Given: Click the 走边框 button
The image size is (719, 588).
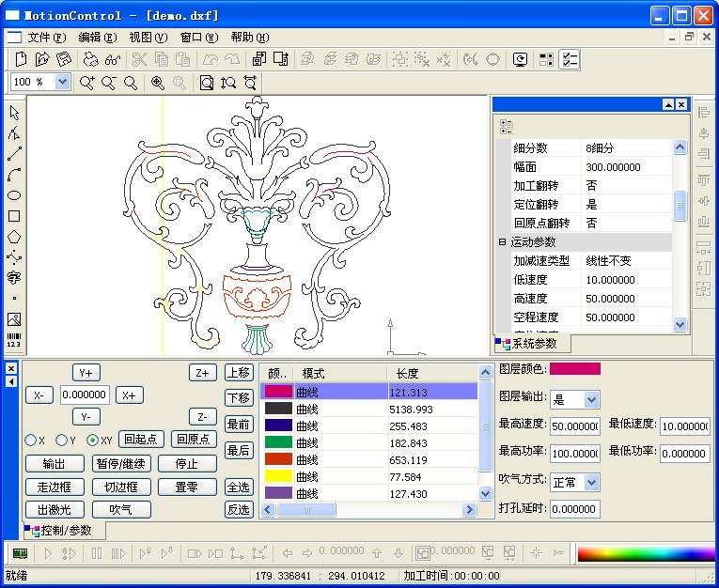Looking at the screenshot, I should coord(55,487).
